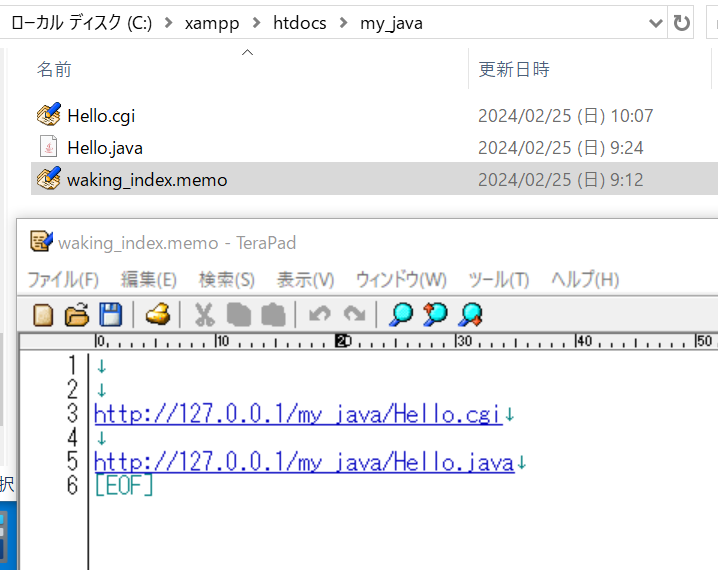Click the [EOF] marker in the editor

point(124,485)
